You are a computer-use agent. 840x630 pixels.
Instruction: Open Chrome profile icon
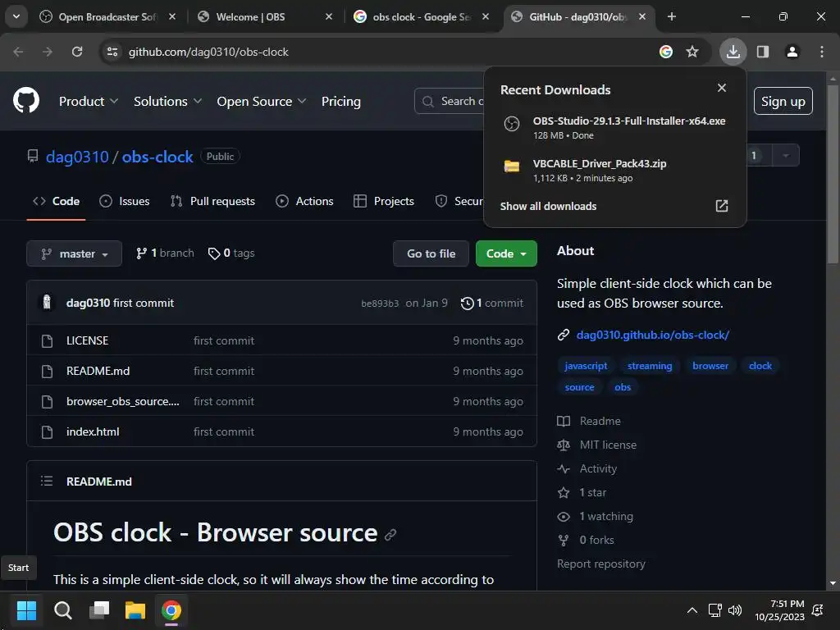792,52
